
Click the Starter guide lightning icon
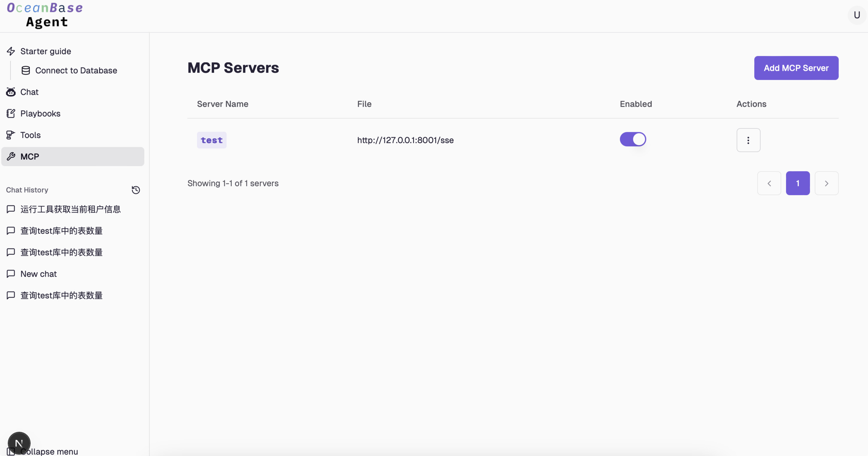(x=11, y=51)
